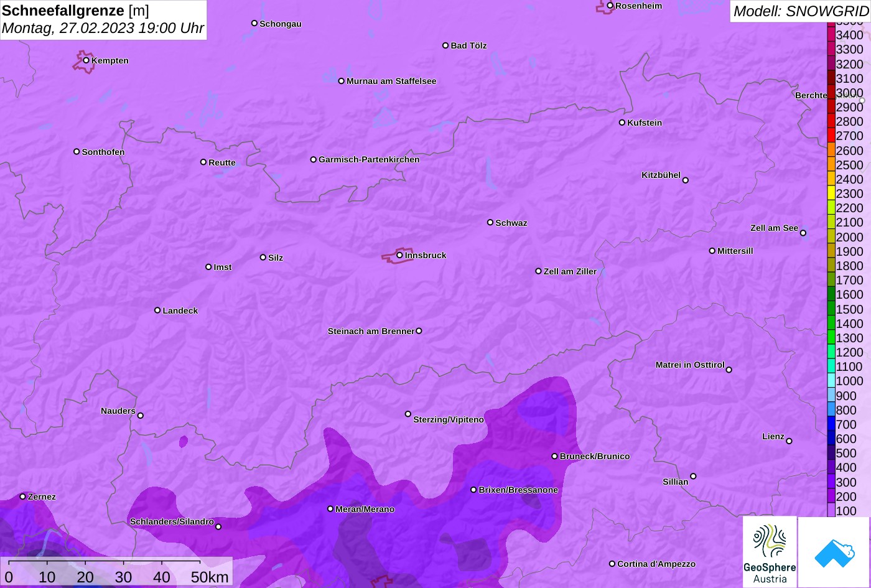Click the Kitzbühel marker dot
871x588 pixels.
click(x=686, y=180)
